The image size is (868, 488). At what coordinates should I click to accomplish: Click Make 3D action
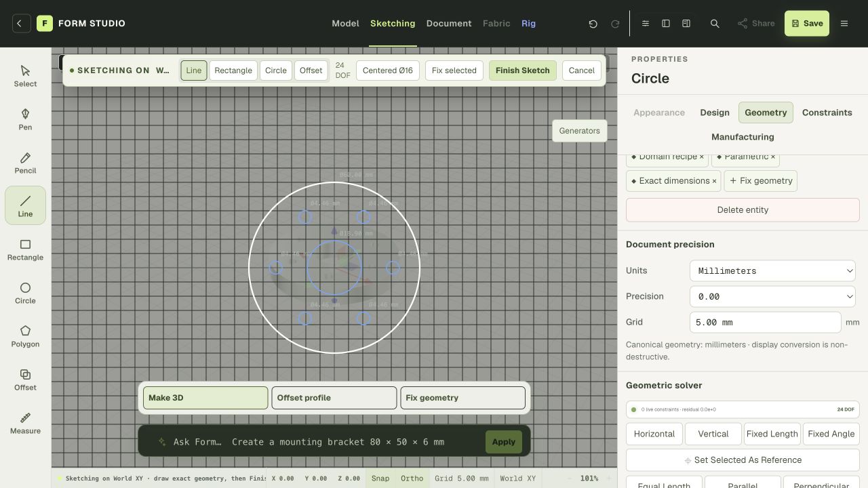(x=205, y=398)
